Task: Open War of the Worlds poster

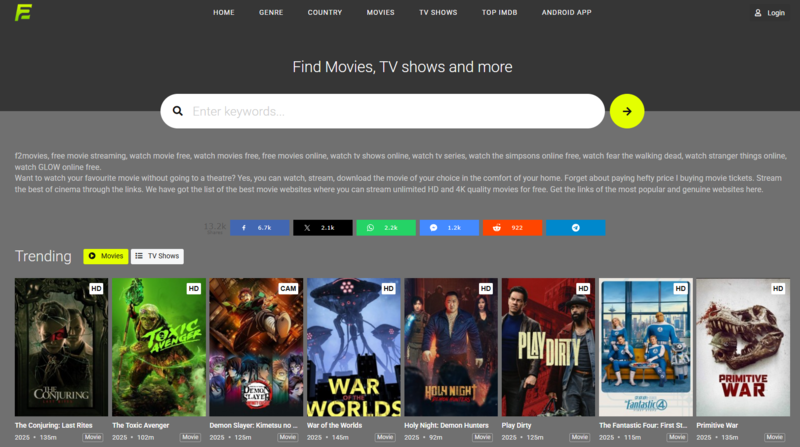Action: coord(354,347)
